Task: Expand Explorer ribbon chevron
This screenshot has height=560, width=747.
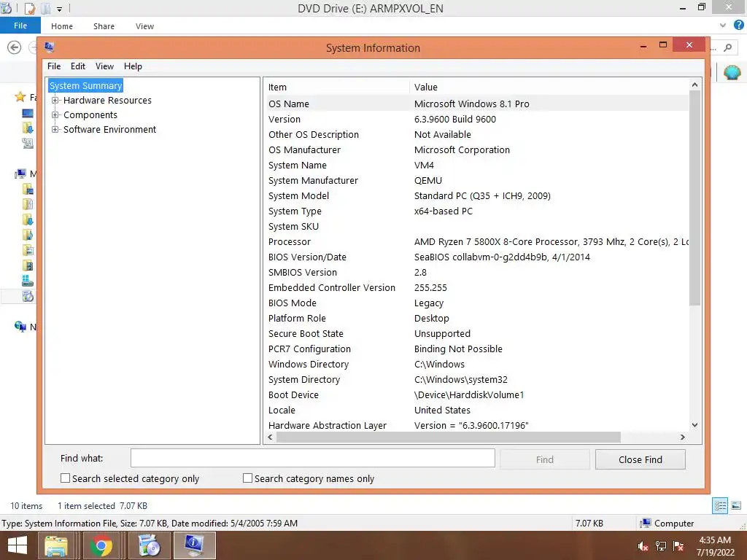Action: (x=723, y=26)
